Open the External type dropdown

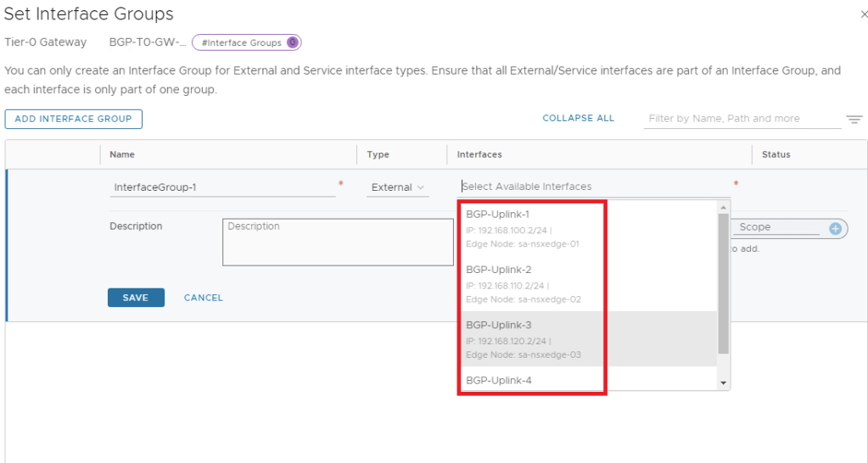pos(398,187)
